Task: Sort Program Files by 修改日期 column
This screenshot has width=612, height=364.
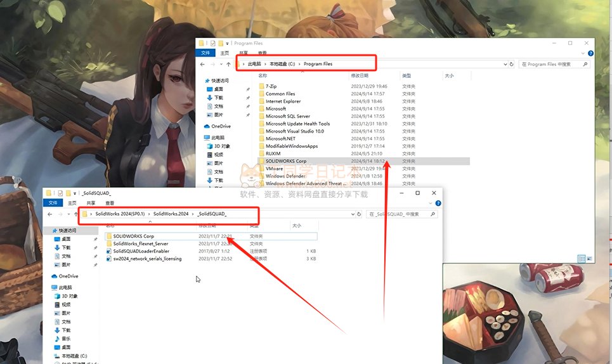Action: 360,75
